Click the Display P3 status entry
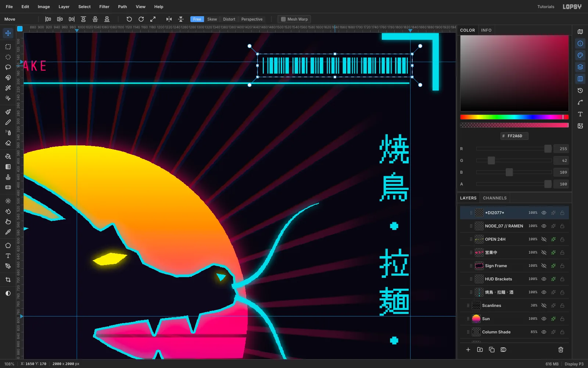588x368 pixels. [574, 364]
